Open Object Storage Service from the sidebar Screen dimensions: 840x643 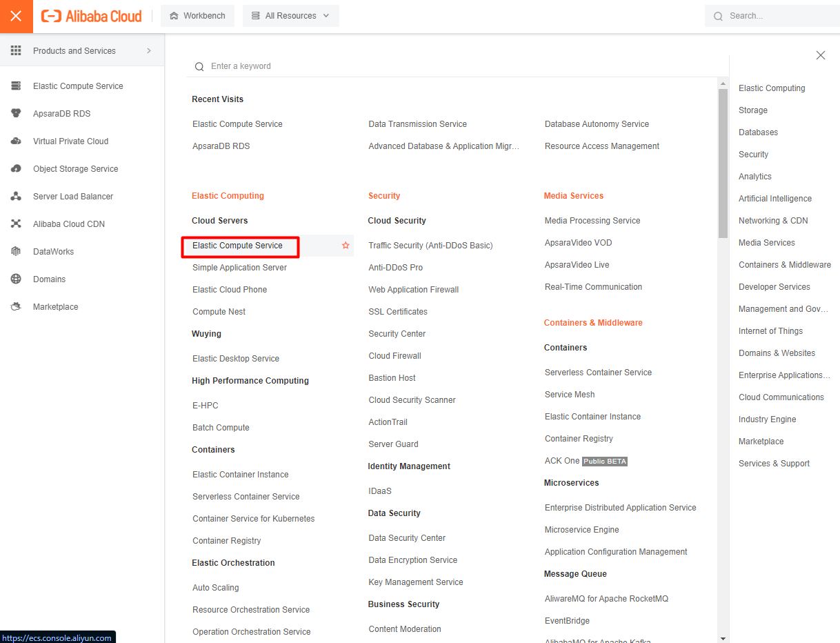(x=15, y=168)
